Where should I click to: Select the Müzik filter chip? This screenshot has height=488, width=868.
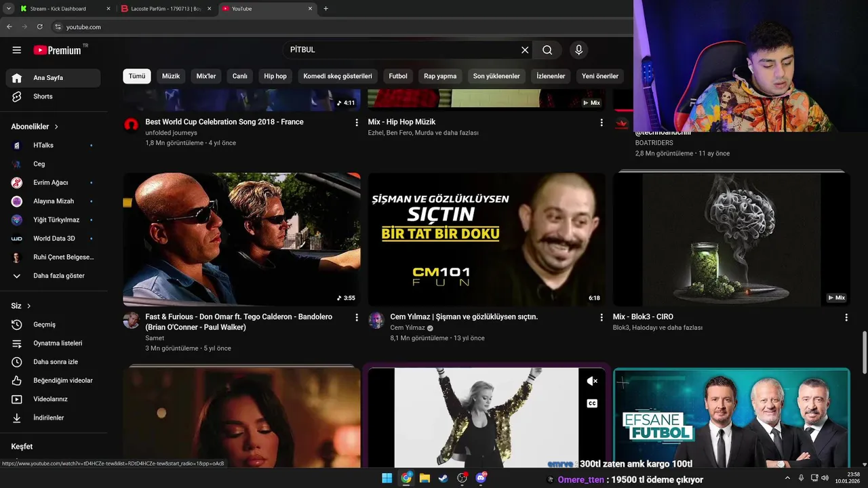point(171,76)
